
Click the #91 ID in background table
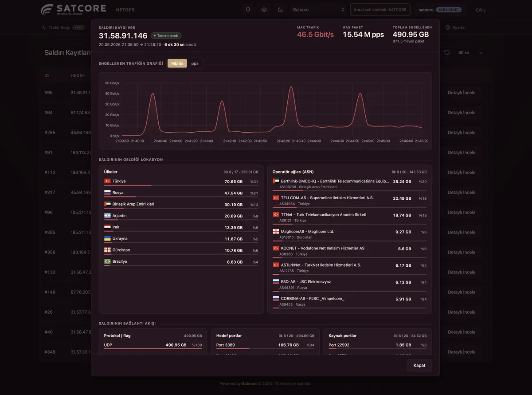point(49,153)
